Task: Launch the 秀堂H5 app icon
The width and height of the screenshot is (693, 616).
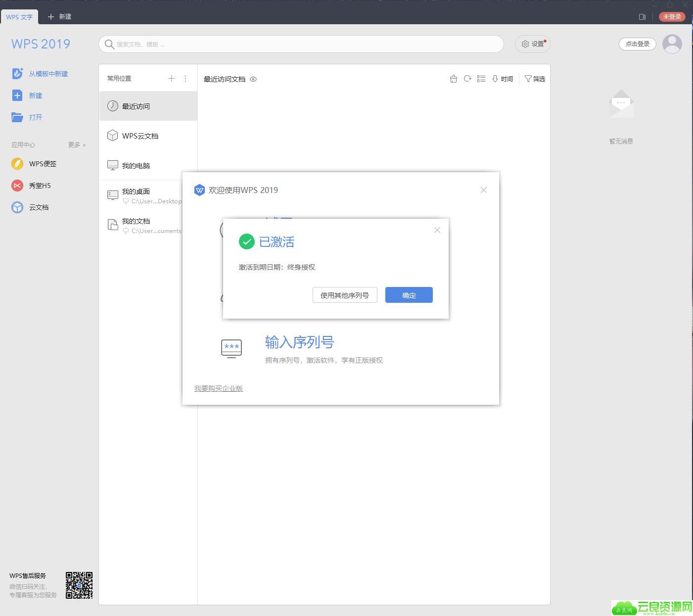Action: pos(17,186)
